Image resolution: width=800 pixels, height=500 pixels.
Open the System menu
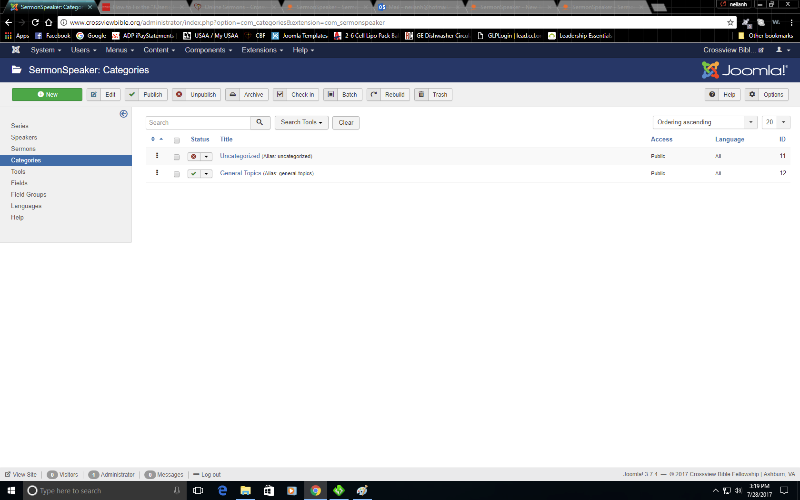[45, 50]
